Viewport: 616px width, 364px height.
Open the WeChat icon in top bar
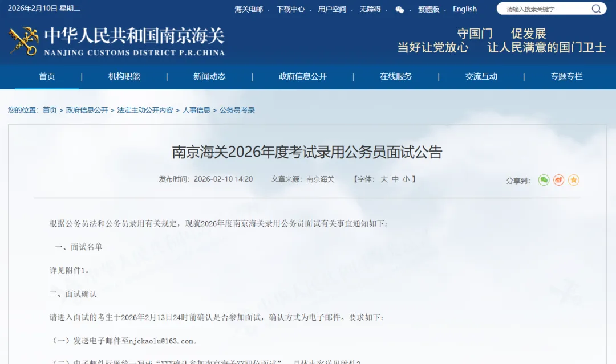399,10
